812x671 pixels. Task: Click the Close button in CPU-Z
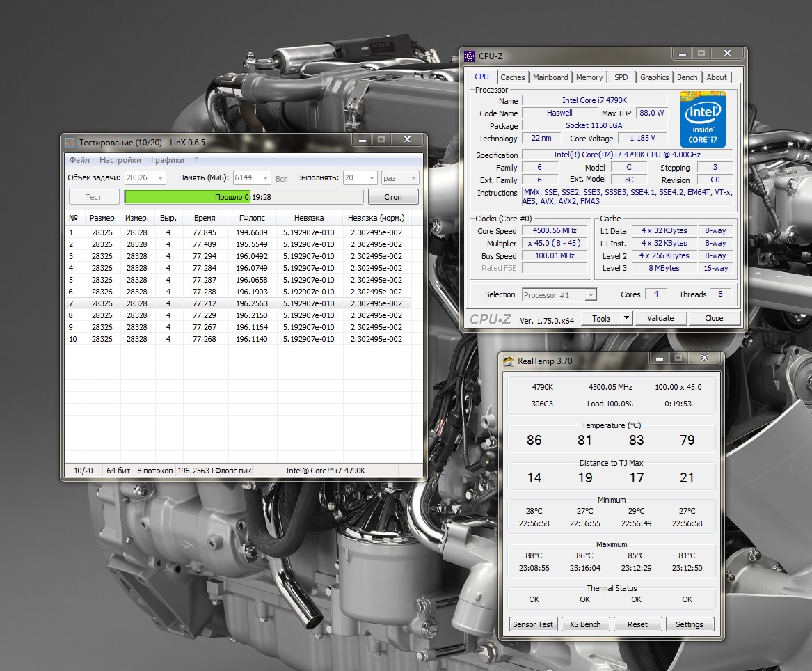click(x=714, y=318)
